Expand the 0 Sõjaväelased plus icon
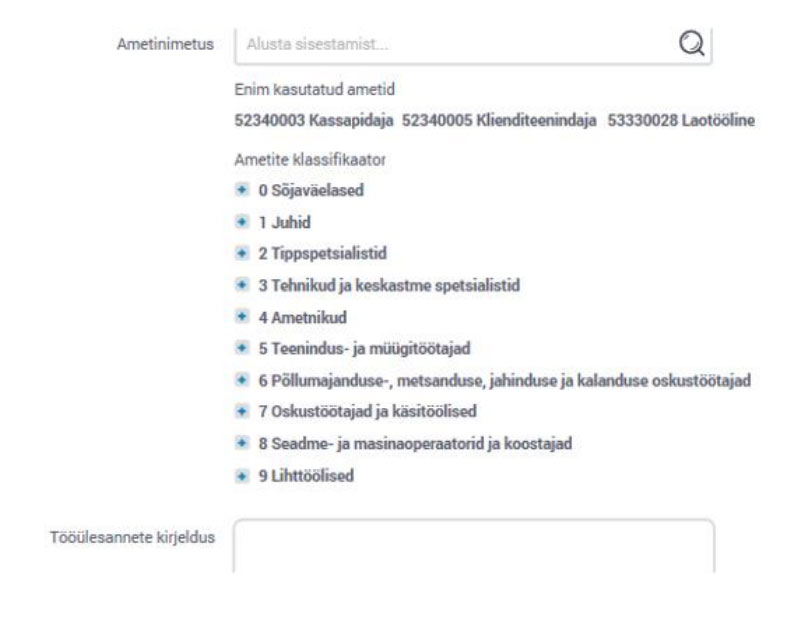 tap(242, 190)
